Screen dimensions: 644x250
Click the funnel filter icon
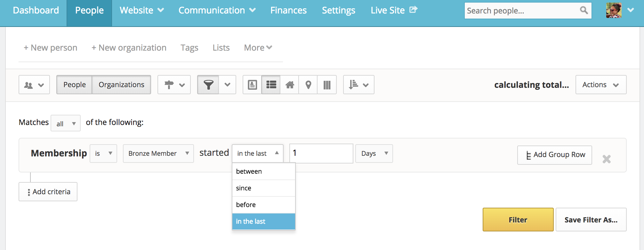pyautogui.click(x=208, y=85)
